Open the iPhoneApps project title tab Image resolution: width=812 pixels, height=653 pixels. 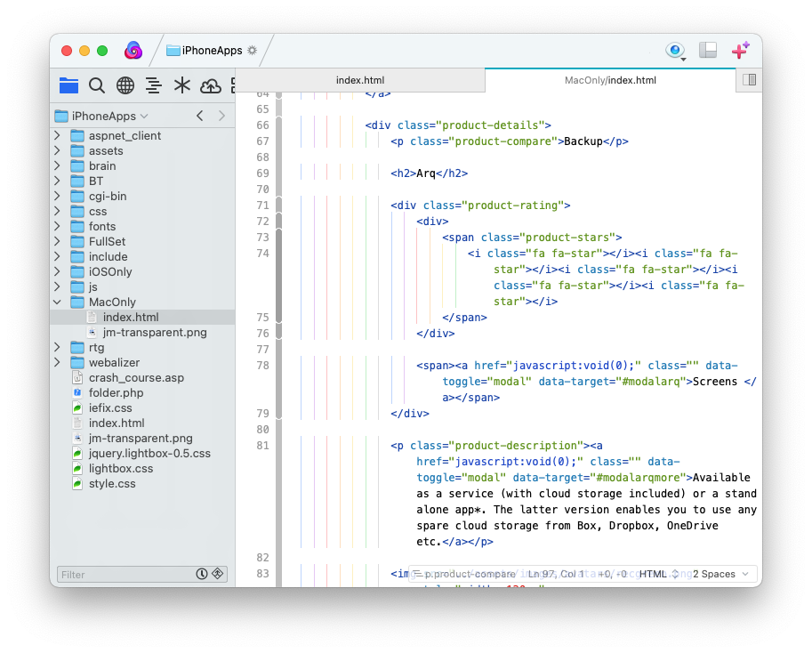212,50
